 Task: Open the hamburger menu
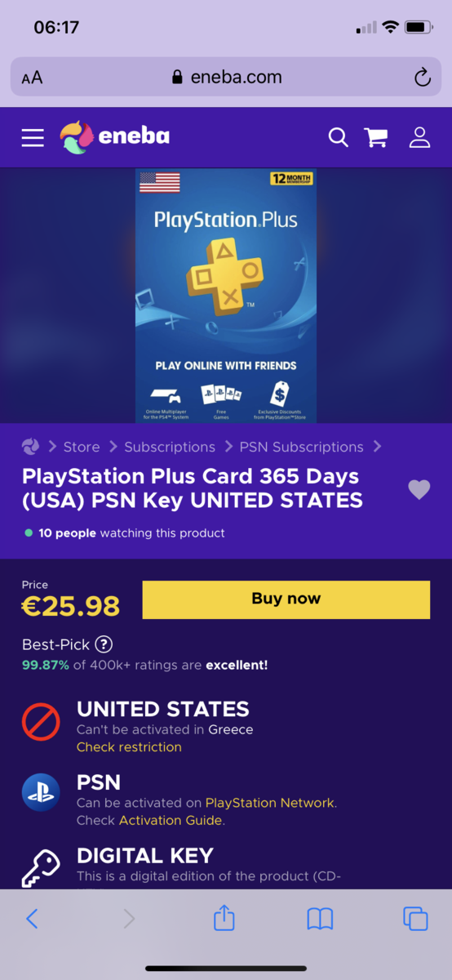click(33, 137)
